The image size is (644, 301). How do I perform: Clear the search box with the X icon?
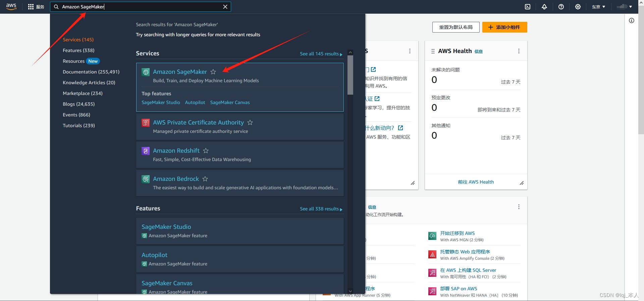tap(225, 7)
